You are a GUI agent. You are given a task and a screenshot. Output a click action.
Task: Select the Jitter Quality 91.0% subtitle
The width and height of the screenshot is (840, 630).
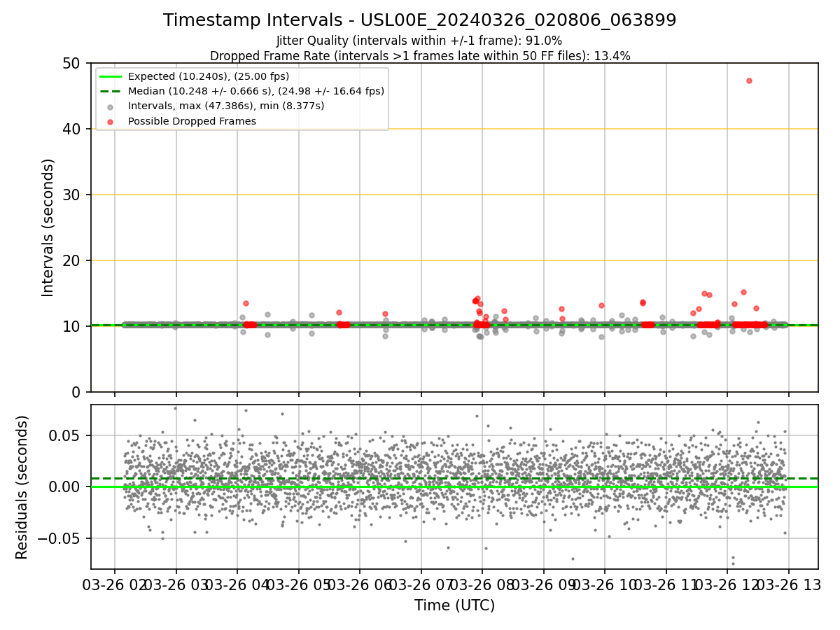(419, 41)
